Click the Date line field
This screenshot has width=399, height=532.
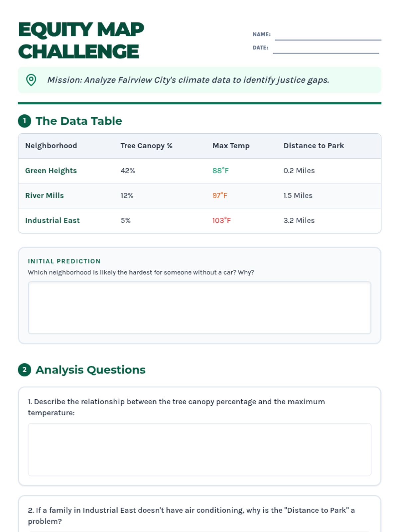pos(326,49)
